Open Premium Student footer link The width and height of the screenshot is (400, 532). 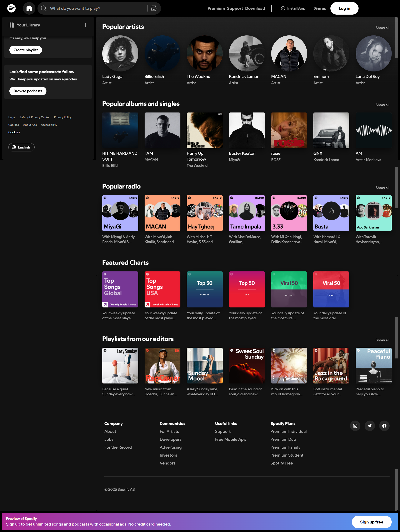click(x=287, y=455)
